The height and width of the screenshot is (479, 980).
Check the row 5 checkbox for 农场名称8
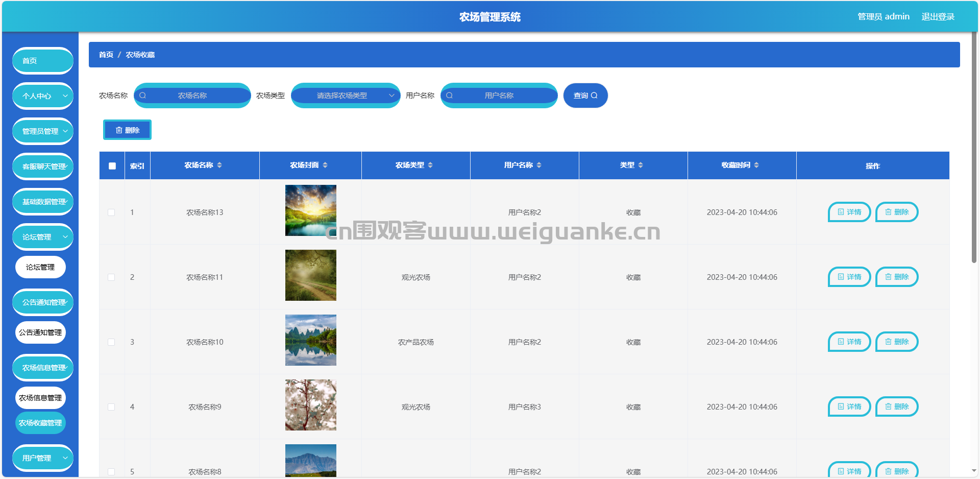click(111, 472)
